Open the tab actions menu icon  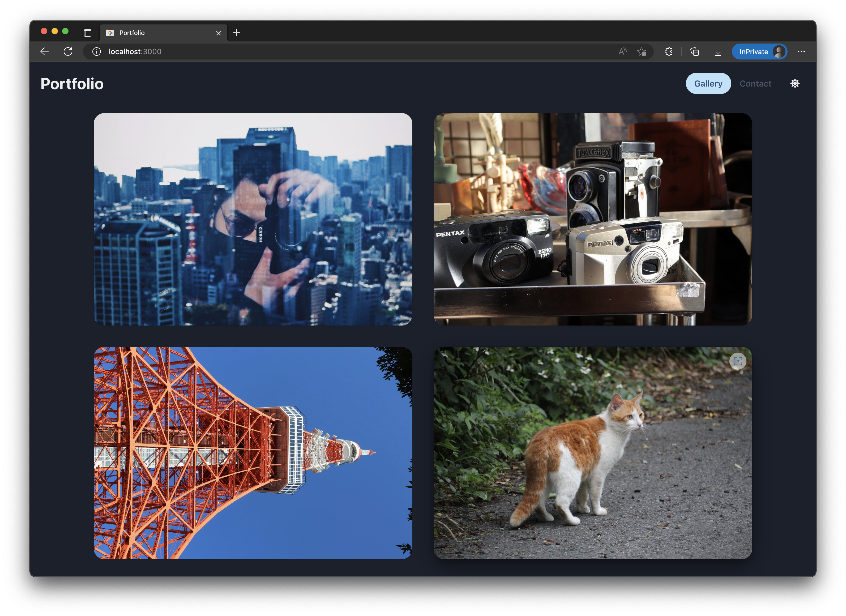pos(88,33)
